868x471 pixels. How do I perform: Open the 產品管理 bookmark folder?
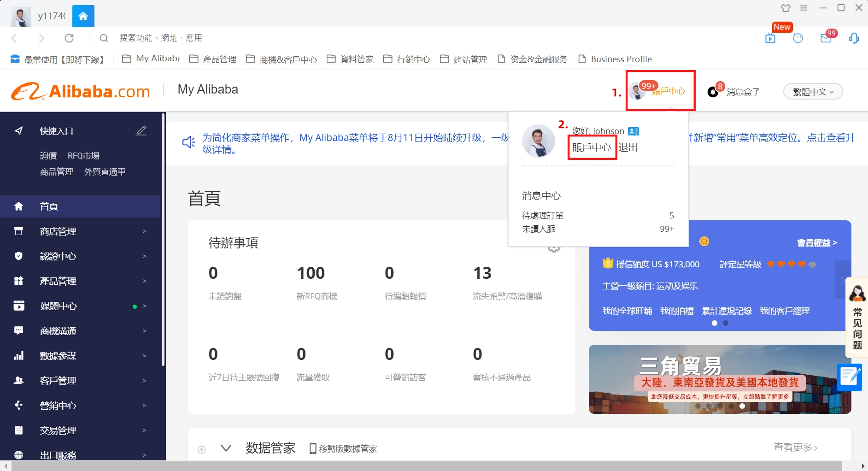[x=213, y=59]
